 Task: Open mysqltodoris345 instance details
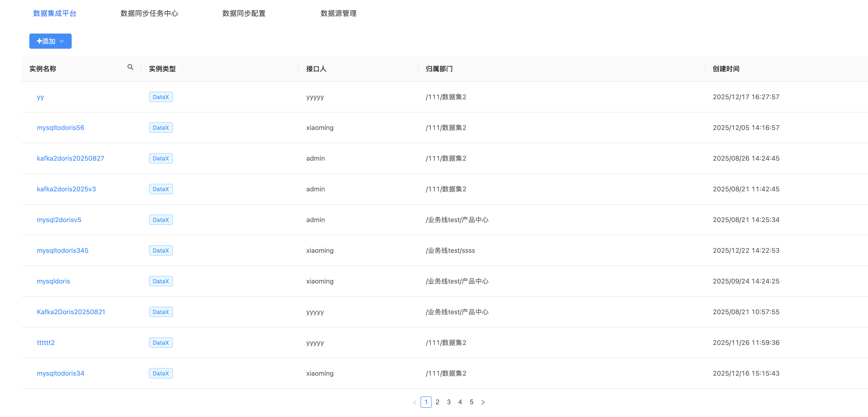pyautogui.click(x=63, y=250)
